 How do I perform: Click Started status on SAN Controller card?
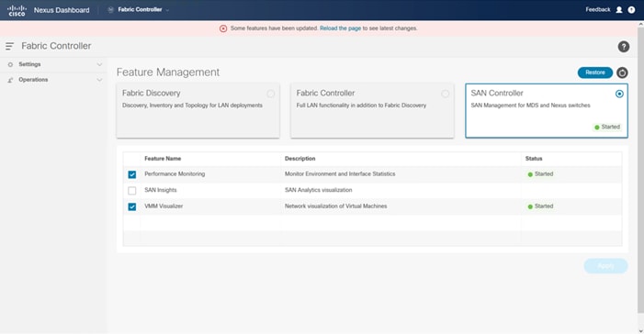pos(607,128)
